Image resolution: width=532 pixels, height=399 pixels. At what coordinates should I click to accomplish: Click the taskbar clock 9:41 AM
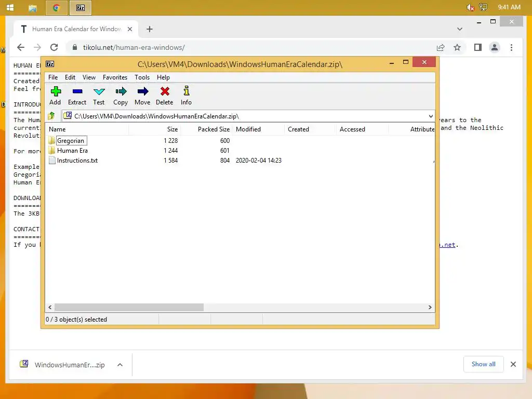pyautogui.click(x=509, y=7)
